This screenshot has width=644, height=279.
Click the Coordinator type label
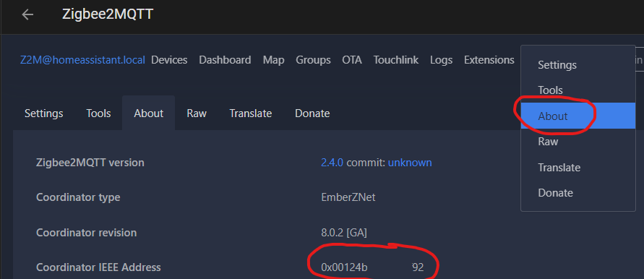pyautogui.click(x=78, y=197)
